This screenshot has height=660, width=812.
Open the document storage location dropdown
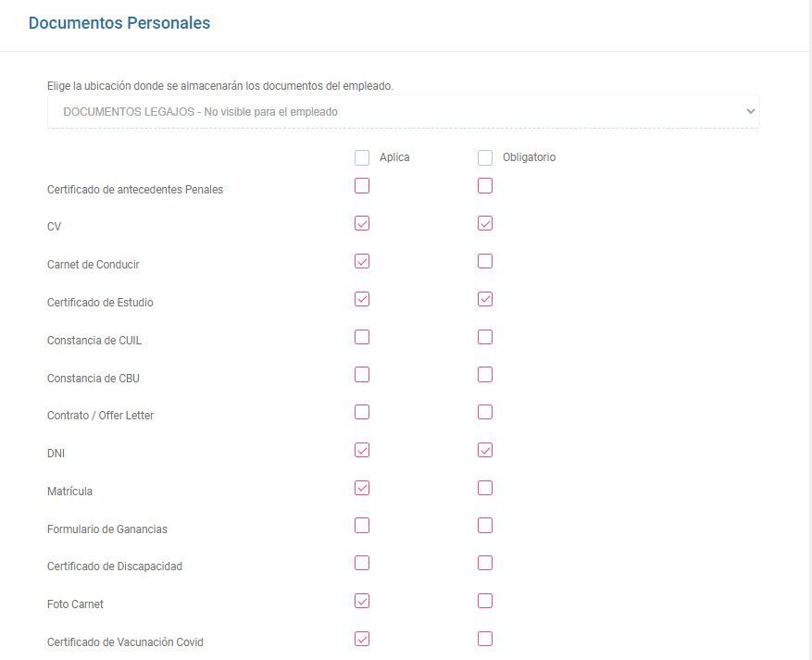pyautogui.click(x=403, y=112)
